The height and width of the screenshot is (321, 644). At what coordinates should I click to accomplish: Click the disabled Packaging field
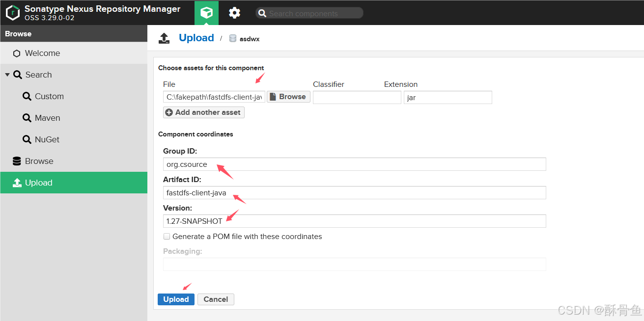click(x=355, y=264)
